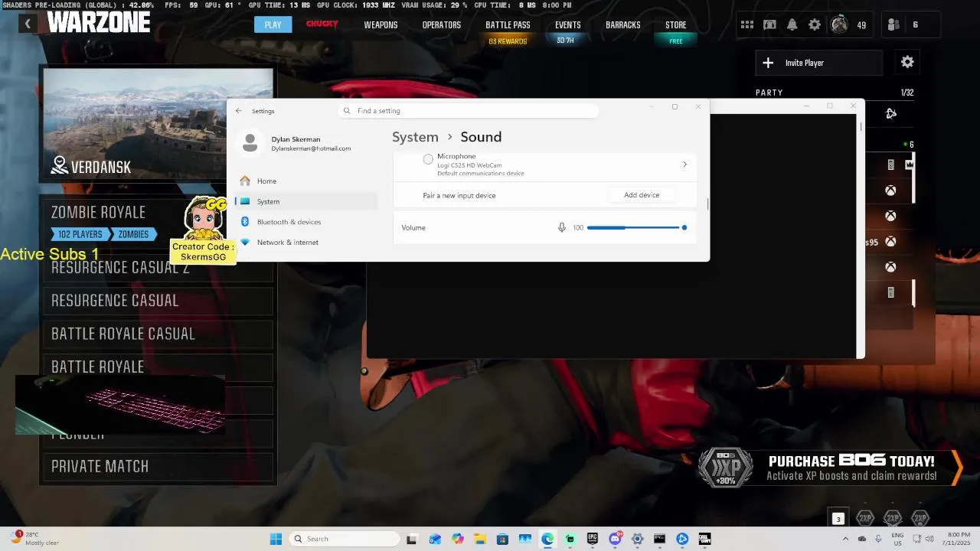Select the BATTLE ROYALE CASUAL mode
This screenshot has width=980, height=551.
[156, 334]
